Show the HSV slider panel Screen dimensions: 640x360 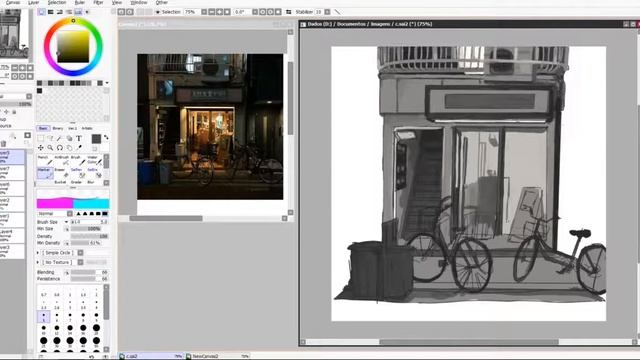point(60,12)
